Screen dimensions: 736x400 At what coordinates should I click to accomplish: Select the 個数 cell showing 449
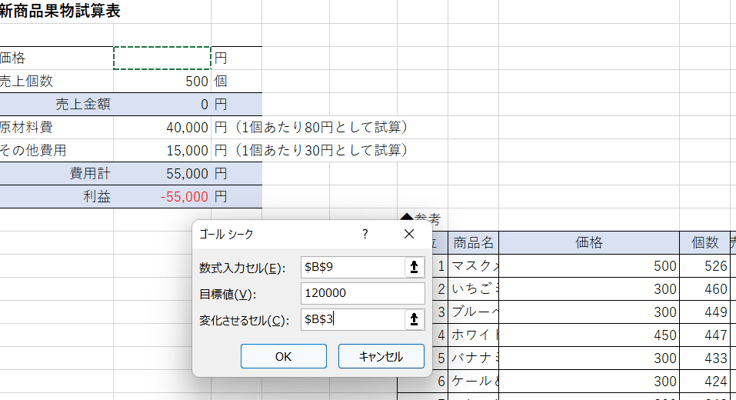pos(705,312)
